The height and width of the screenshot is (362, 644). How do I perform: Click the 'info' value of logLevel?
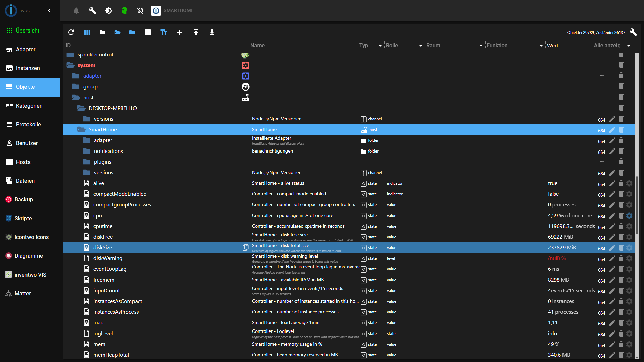pyautogui.click(x=552, y=334)
